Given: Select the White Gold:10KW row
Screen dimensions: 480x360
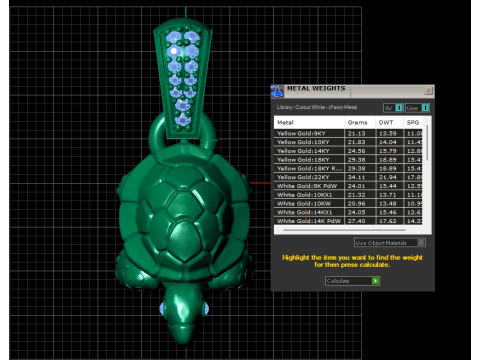Looking at the screenshot, I should (x=348, y=203).
